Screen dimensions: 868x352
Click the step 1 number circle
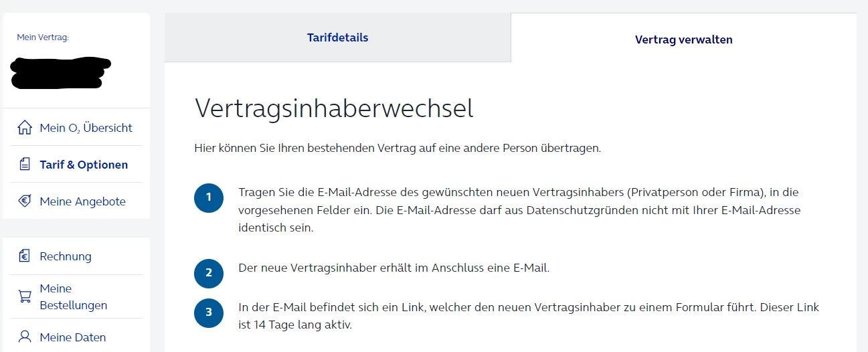(209, 197)
